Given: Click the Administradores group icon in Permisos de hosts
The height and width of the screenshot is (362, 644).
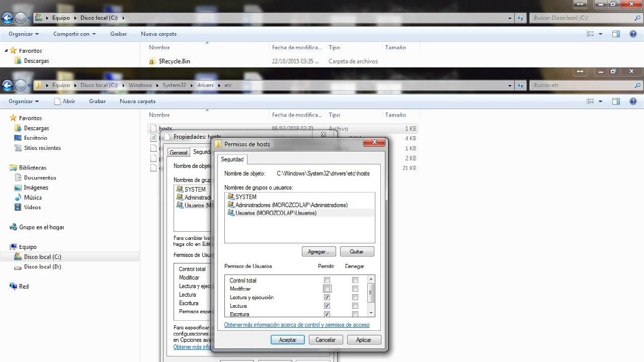Looking at the screenshot, I should [231, 205].
